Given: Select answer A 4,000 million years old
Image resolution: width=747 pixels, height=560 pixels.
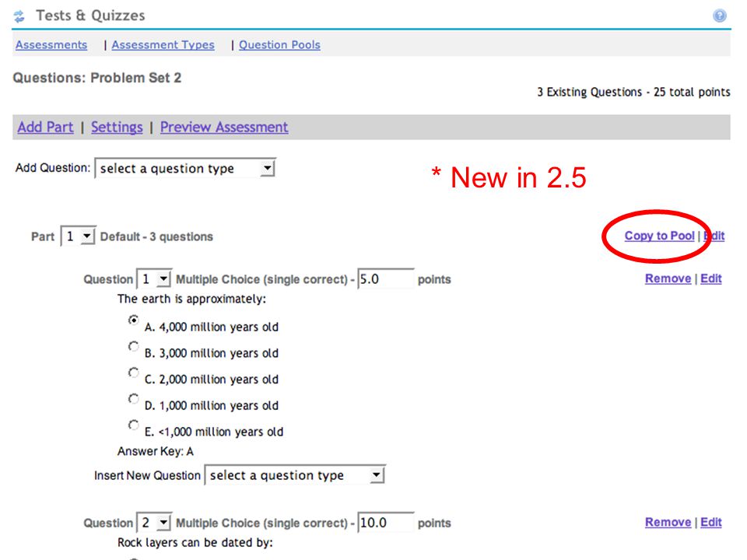Looking at the screenshot, I should [133, 320].
